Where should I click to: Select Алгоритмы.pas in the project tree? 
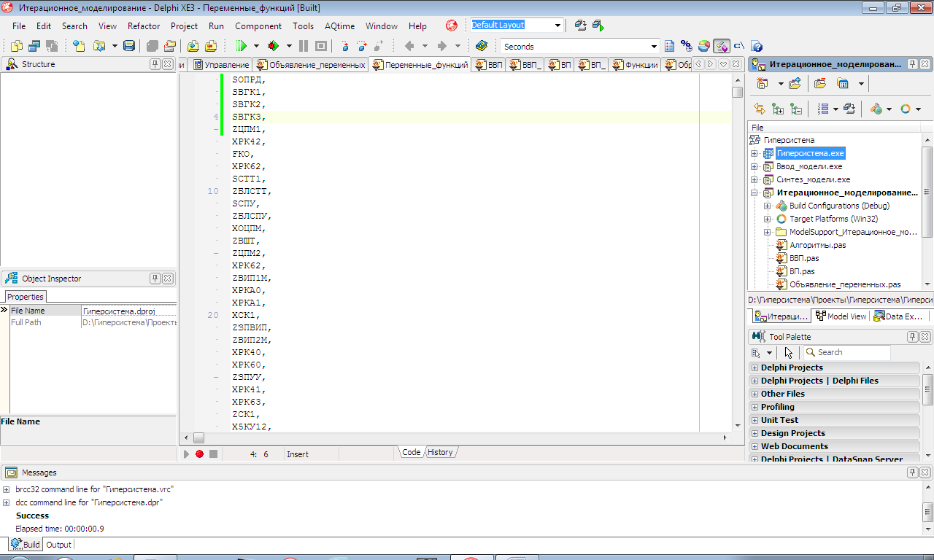817,246
